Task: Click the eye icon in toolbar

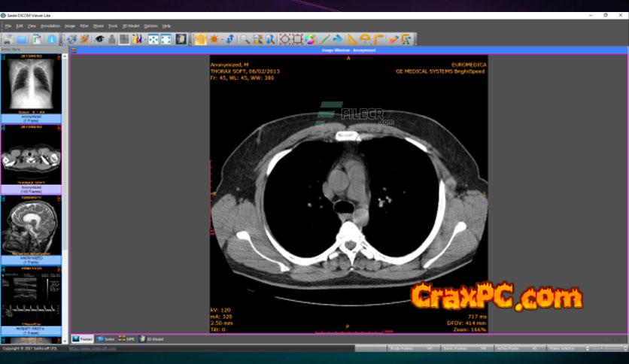Action: coord(99,39)
